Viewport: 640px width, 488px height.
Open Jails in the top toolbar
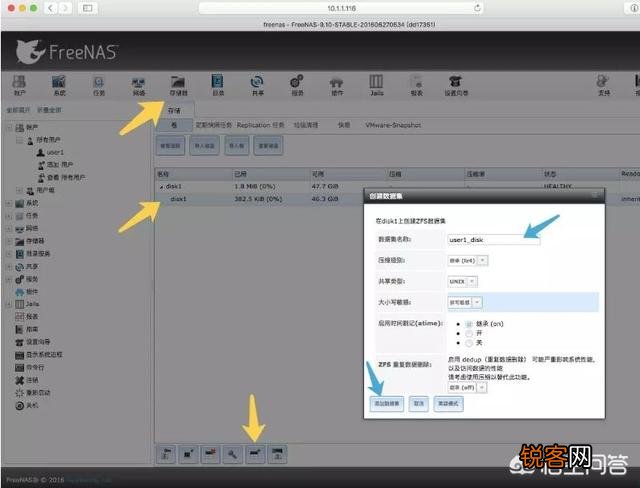click(x=376, y=85)
